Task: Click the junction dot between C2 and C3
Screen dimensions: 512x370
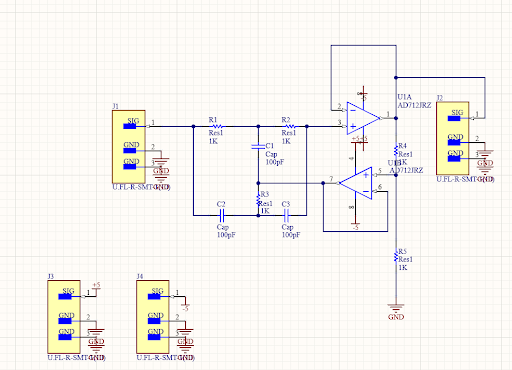Action: pos(258,216)
